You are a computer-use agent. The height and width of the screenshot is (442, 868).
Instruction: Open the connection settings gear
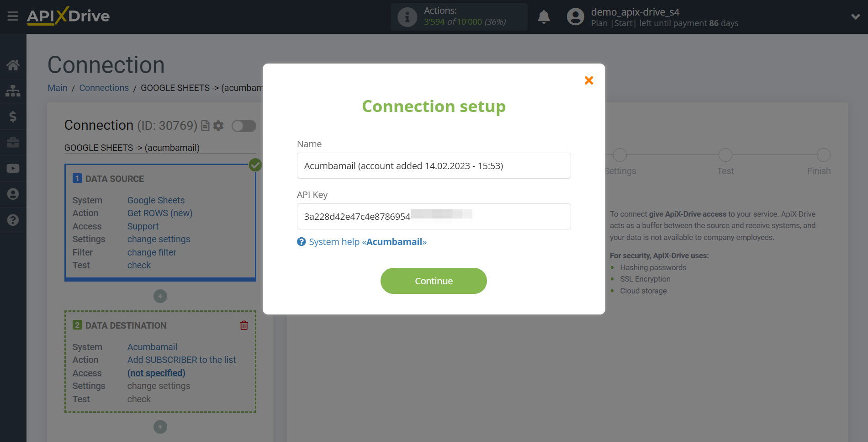click(219, 126)
